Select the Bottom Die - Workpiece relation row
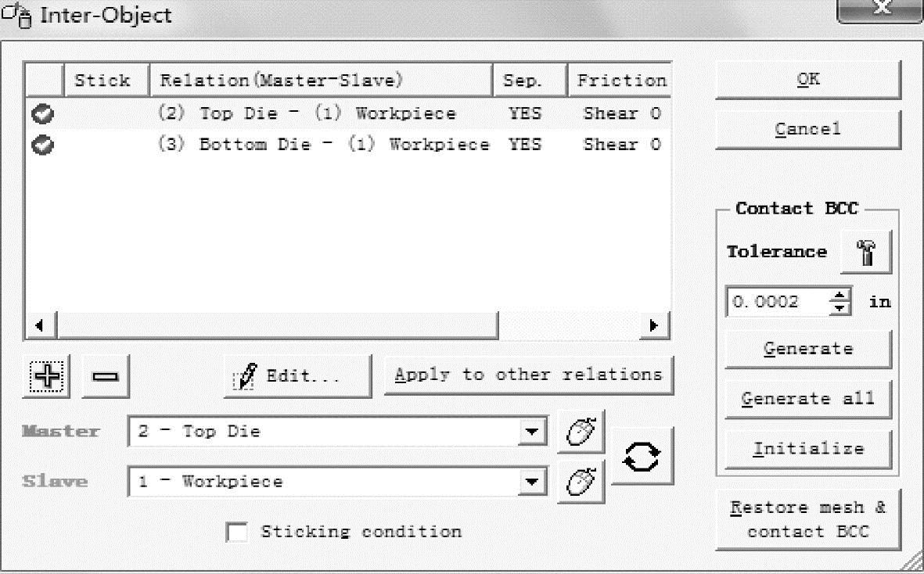The image size is (924, 574). [324, 145]
